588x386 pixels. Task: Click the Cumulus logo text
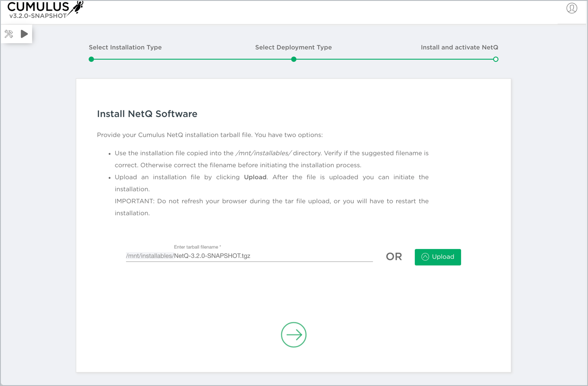click(38, 7)
